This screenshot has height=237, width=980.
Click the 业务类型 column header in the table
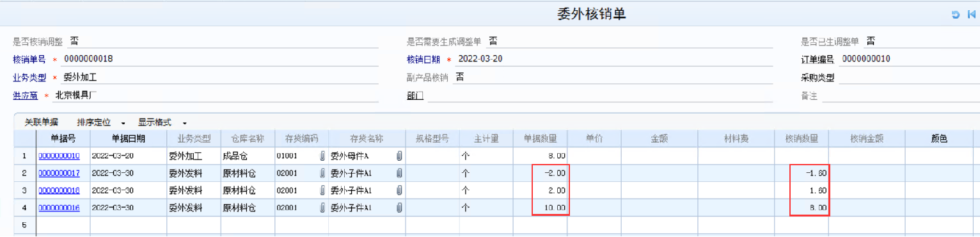194,138
